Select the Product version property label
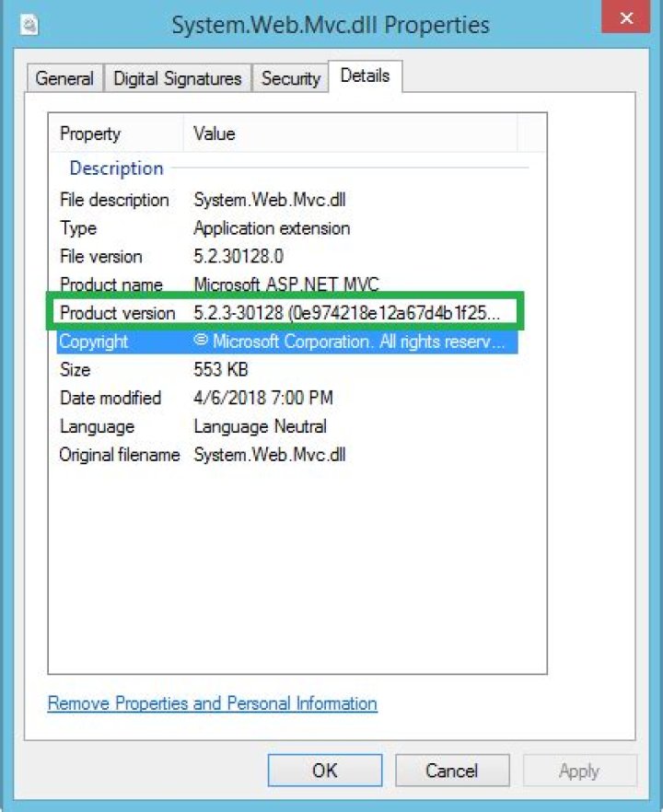 [x=118, y=313]
